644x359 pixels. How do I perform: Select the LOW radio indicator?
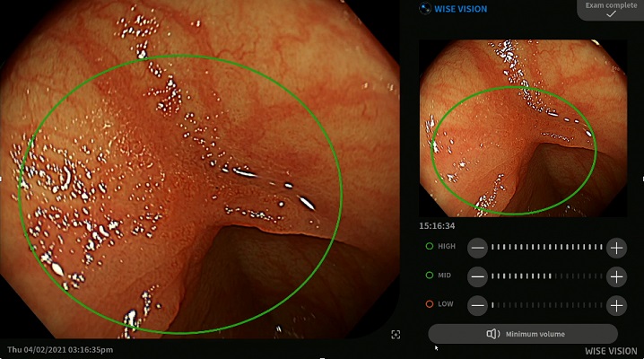[430, 304]
